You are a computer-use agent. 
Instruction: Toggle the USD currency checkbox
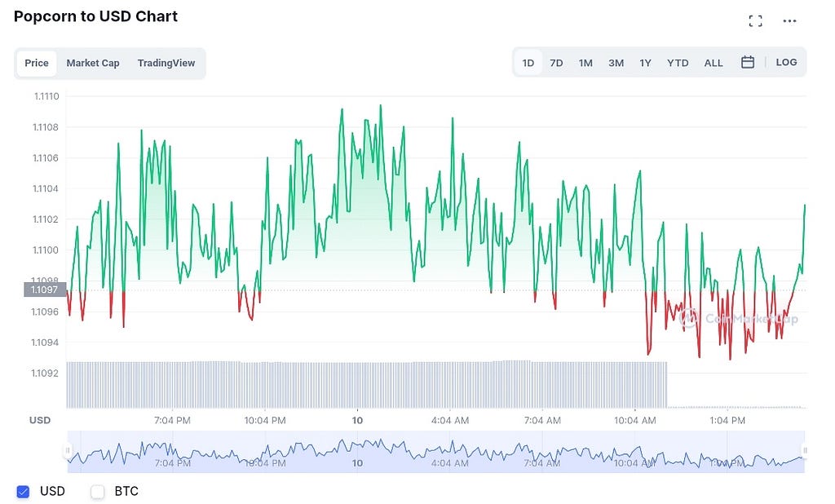point(23,491)
